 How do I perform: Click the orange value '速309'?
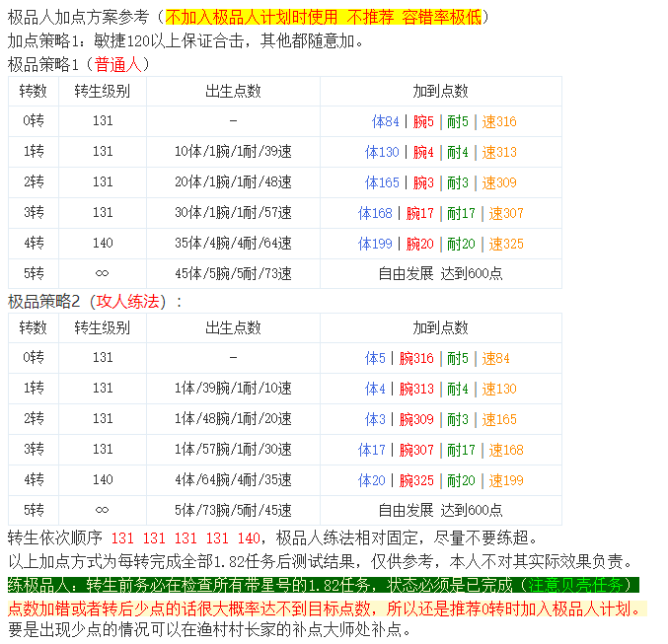tap(499, 182)
